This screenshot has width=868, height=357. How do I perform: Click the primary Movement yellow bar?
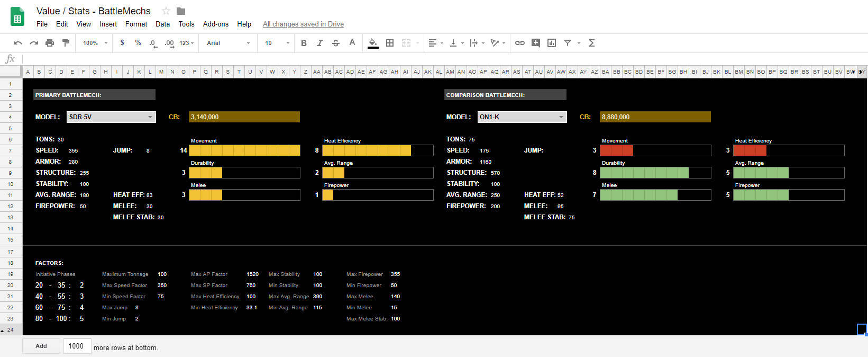click(x=244, y=150)
